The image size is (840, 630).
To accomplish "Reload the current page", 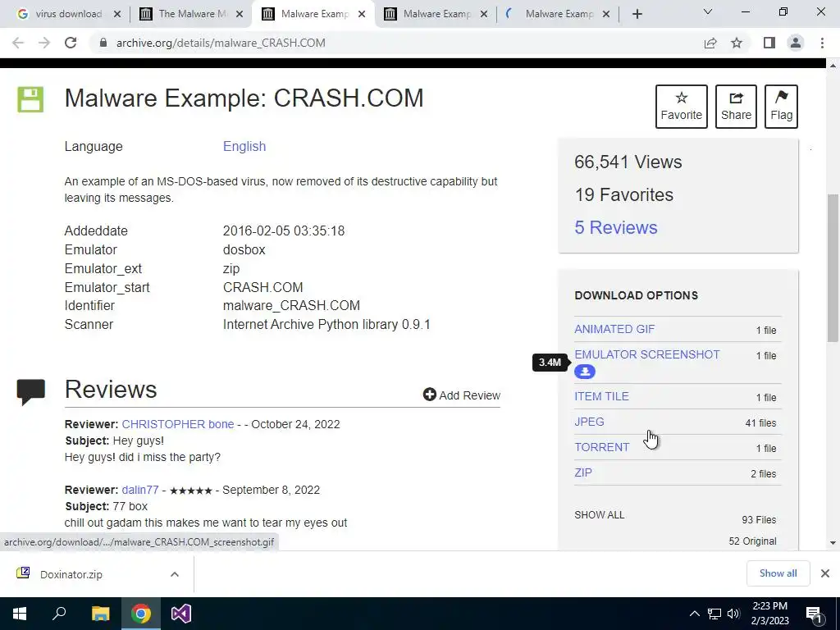I will (71, 43).
